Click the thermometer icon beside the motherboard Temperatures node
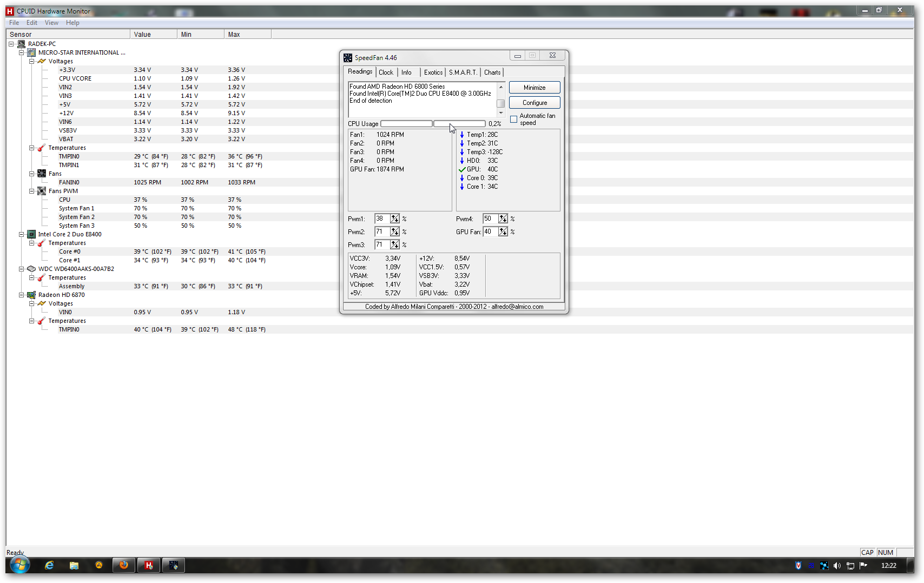 (x=42, y=148)
